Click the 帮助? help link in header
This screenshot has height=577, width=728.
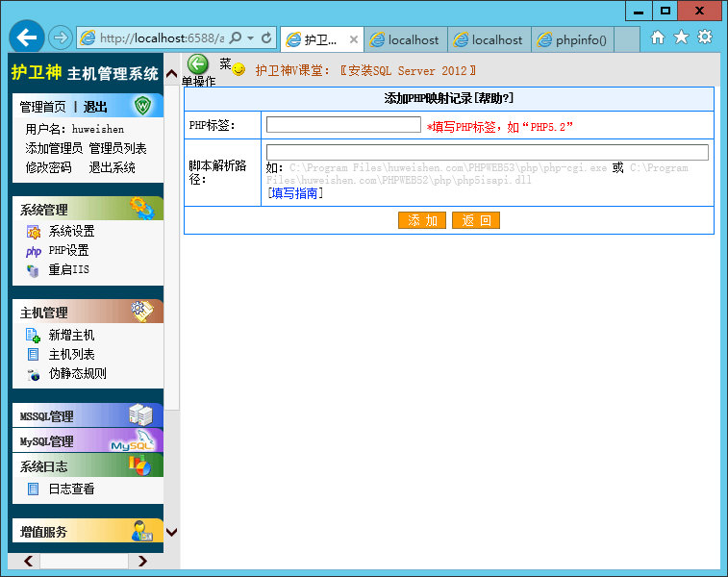tap(493, 98)
